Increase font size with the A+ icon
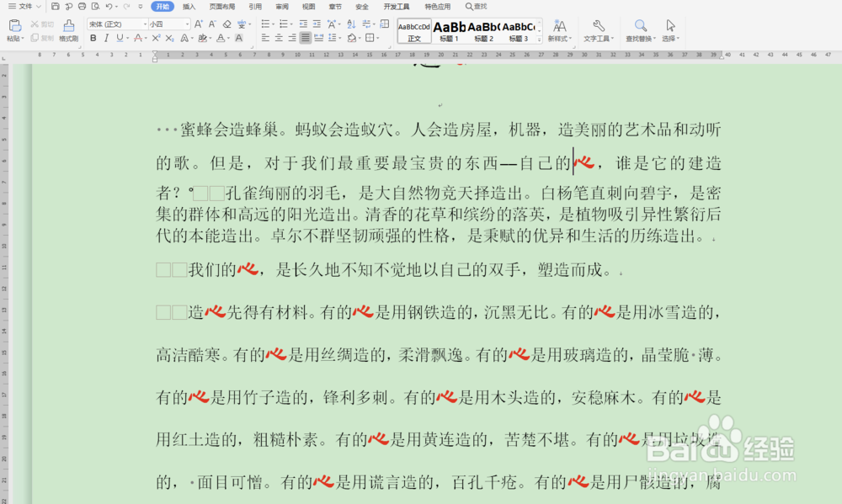Image resolution: width=842 pixels, height=504 pixels. 198,23
